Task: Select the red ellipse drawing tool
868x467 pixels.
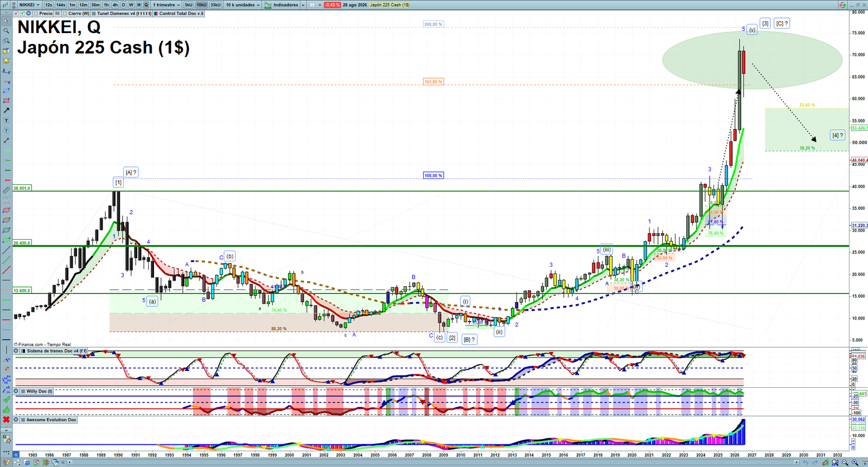Action: point(6,210)
